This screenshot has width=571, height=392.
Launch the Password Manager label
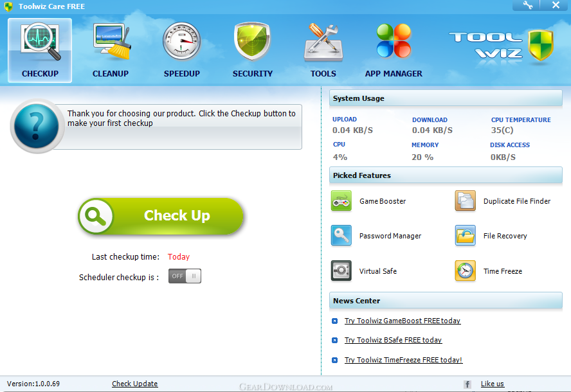click(x=390, y=236)
